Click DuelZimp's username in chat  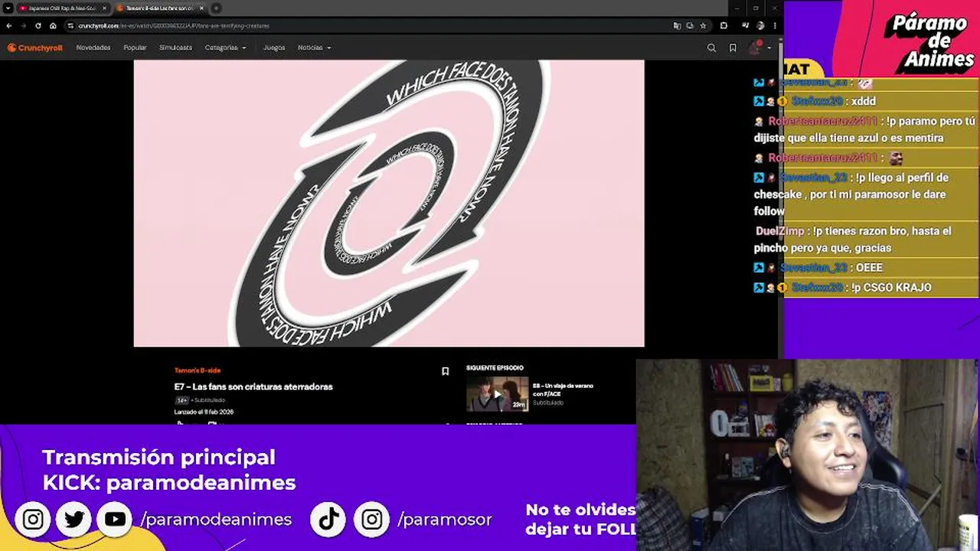(779, 231)
